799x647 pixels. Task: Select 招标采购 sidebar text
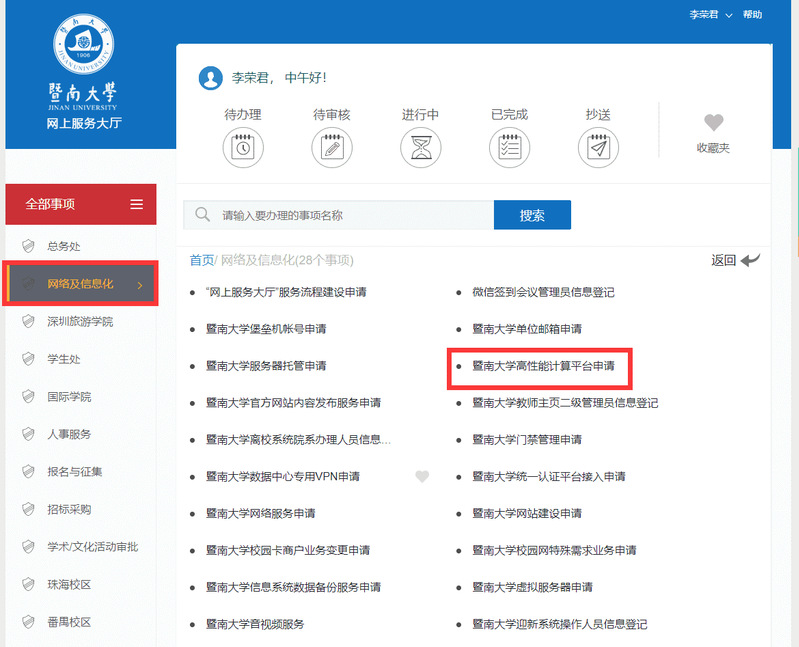(69, 509)
